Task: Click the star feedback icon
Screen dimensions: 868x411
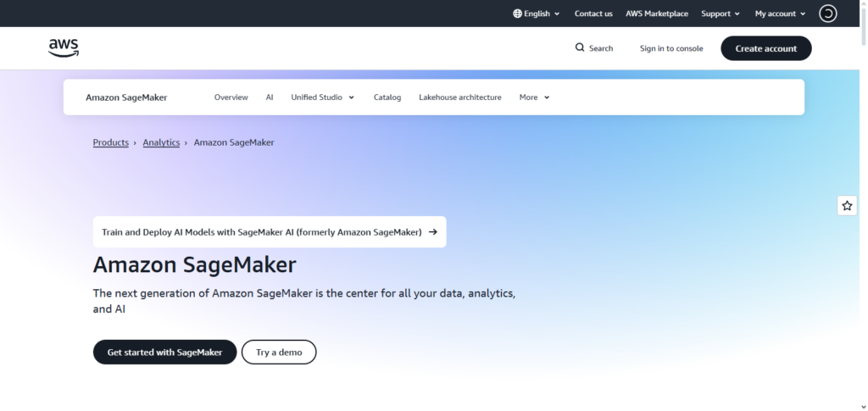Action: [x=847, y=206]
